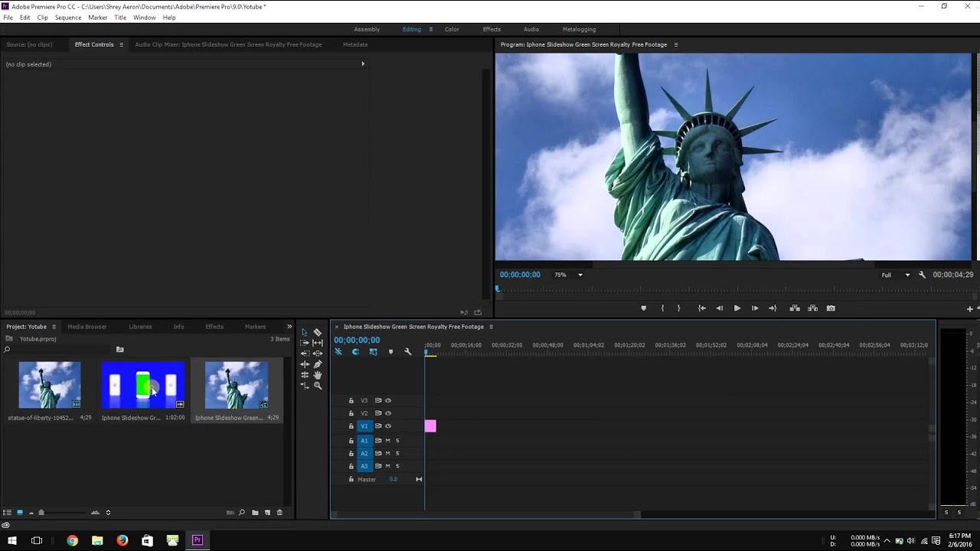This screenshot has width=980, height=551.
Task: Click Find magnifier in project panel
Action: [x=242, y=513]
